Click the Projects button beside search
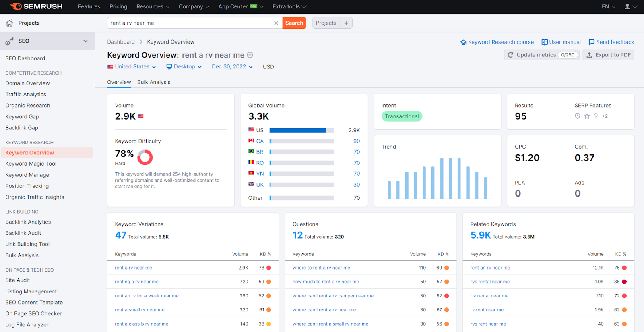 click(326, 23)
